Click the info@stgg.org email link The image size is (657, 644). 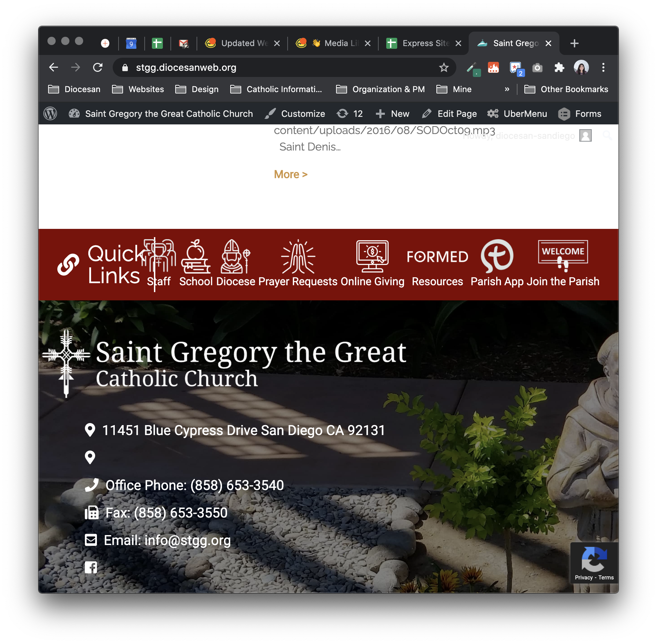188,540
